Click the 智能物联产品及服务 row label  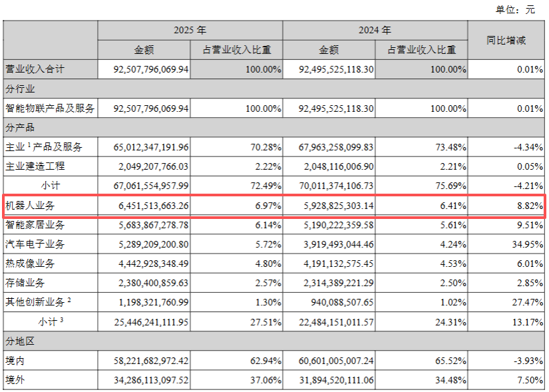[x=50, y=108]
